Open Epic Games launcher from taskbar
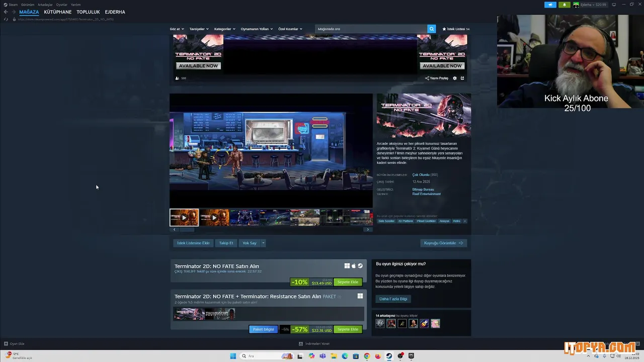 (x=411, y=356)
